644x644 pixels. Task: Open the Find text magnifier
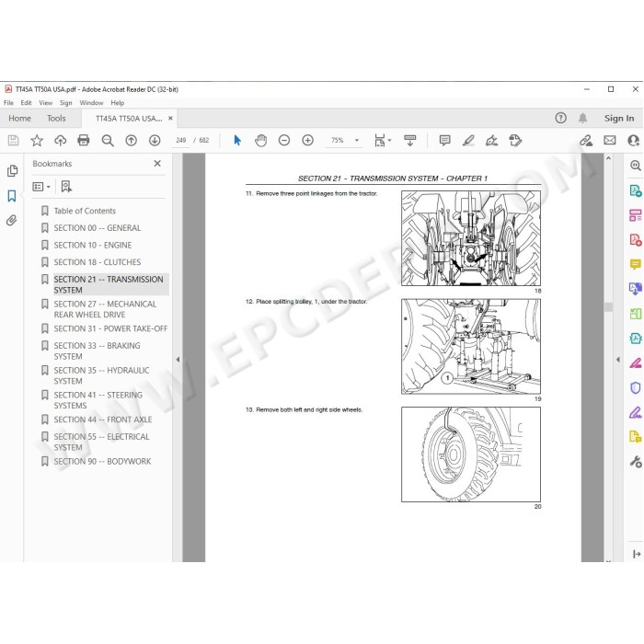108,141
